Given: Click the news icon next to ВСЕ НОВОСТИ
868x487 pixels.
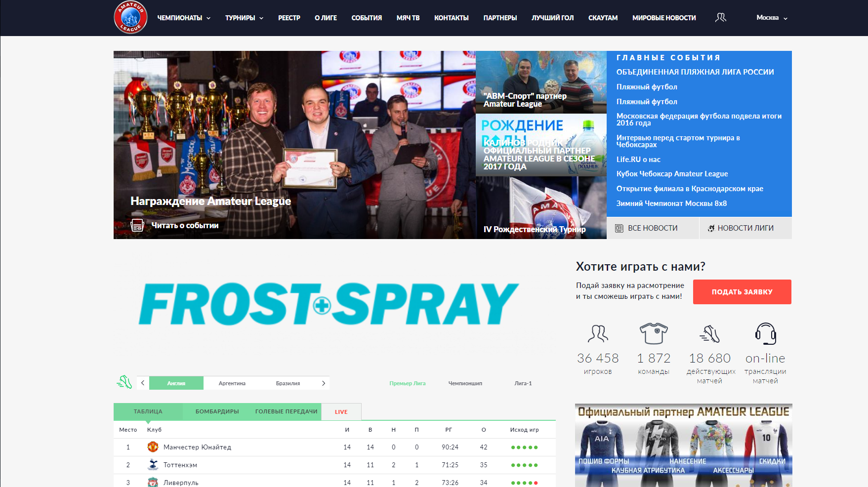Looking at the screenshot, I should [619, 228].
